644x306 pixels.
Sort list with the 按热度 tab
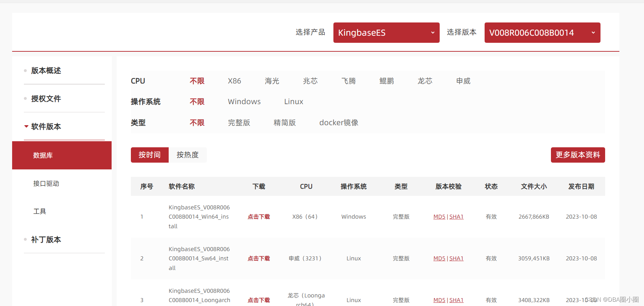tap(188, 155)
